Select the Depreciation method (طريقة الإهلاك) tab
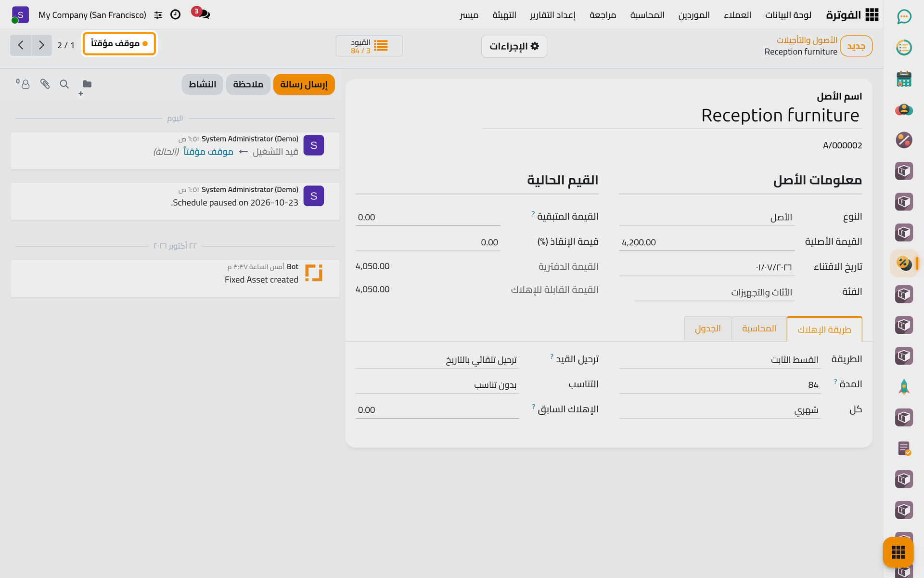 [824, 329]
